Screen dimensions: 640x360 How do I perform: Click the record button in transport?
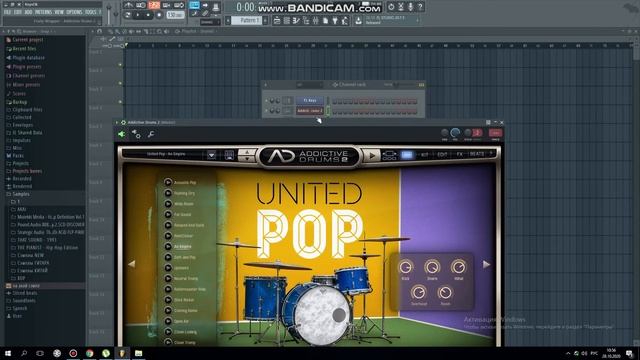pyautogui.click(x=159, y=15)
